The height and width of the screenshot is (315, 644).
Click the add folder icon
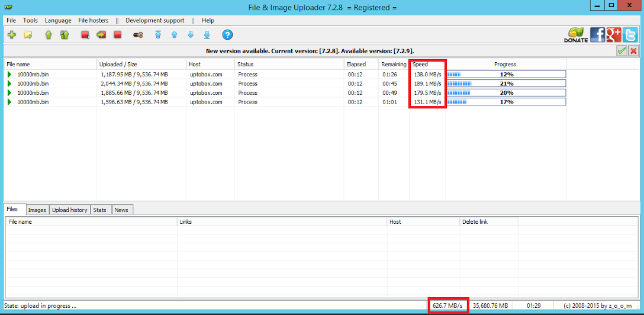coord(28,36)
